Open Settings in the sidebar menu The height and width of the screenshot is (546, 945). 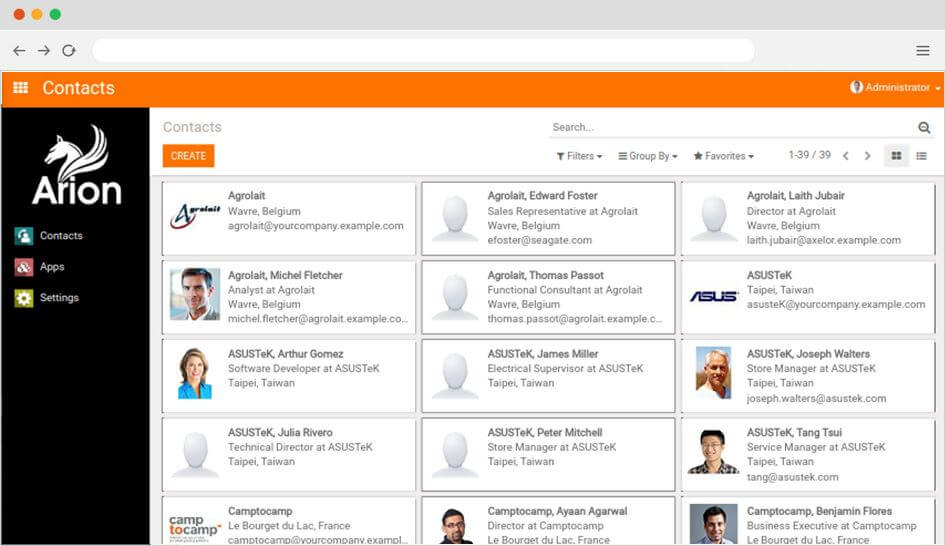59,298
